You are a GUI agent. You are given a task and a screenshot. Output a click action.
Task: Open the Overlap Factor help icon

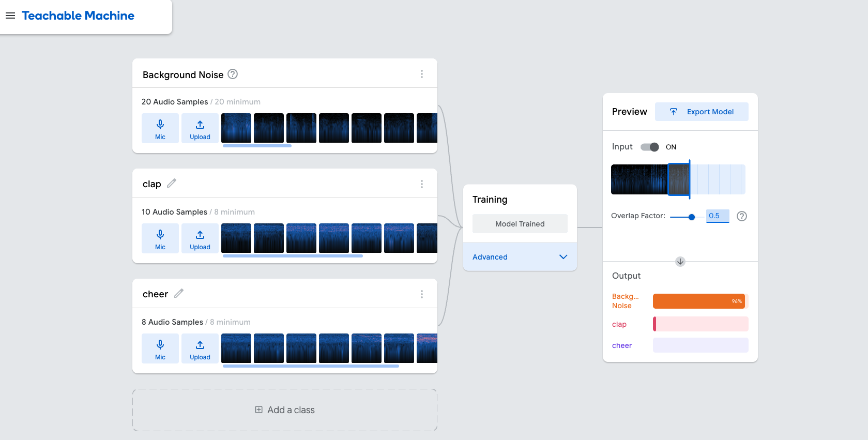[742, 216]
